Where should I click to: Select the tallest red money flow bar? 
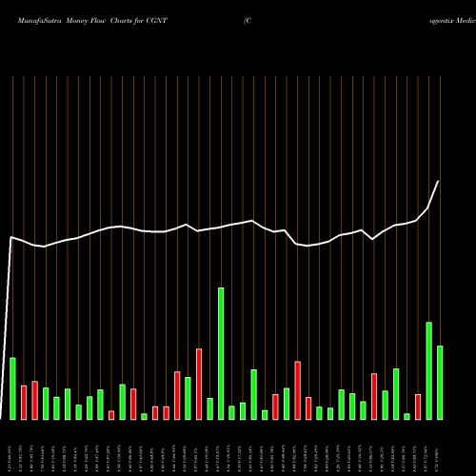199,384
